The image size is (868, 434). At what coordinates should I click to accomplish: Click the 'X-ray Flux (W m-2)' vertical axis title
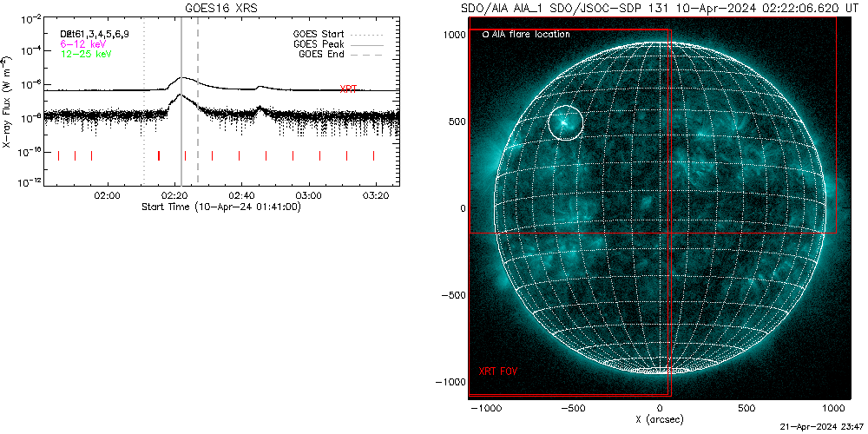point(6,102)
